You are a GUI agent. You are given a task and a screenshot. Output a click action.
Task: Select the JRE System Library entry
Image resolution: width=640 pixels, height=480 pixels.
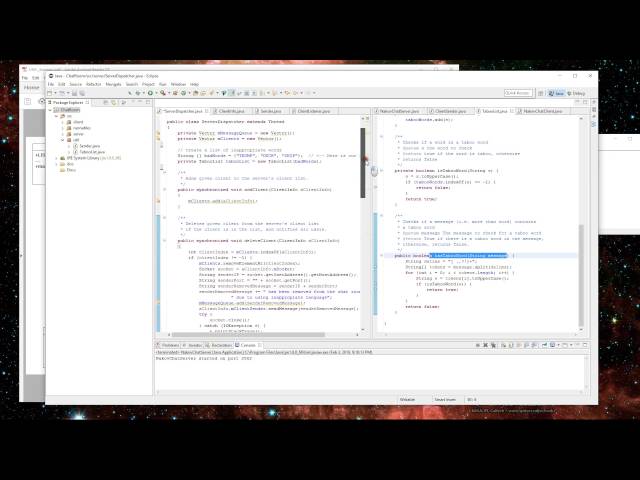91,158
